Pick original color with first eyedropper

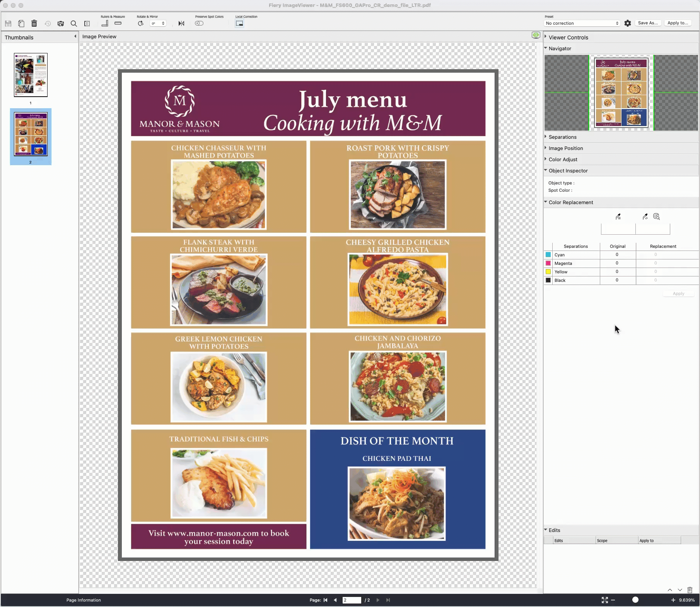tap(618, 217)
